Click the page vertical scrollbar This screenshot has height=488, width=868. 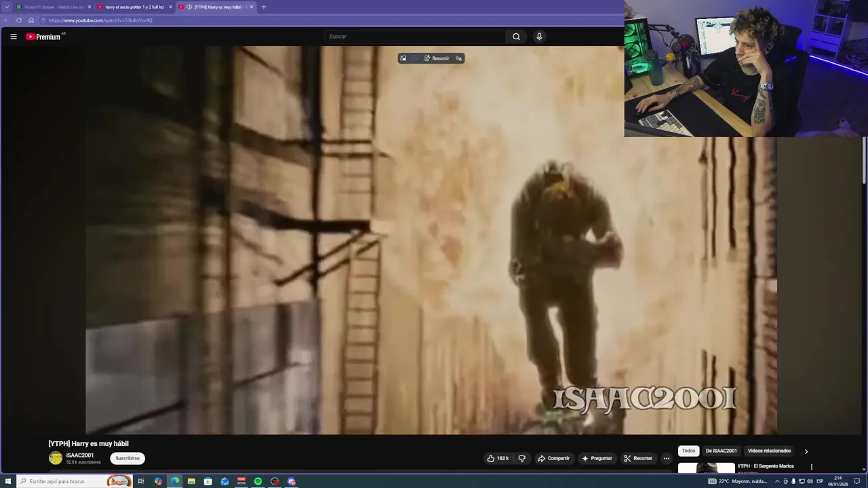pyautogui.click(x=864, y=159)
